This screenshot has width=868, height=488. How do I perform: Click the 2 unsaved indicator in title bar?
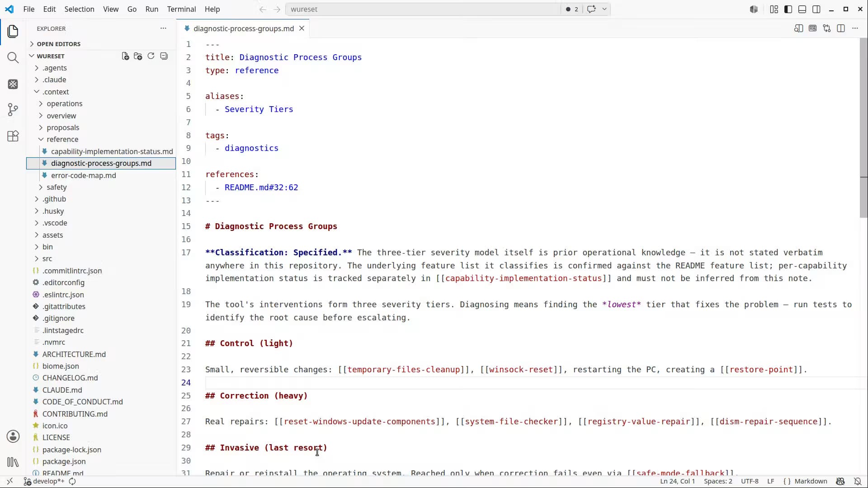[x=572, y=9]
